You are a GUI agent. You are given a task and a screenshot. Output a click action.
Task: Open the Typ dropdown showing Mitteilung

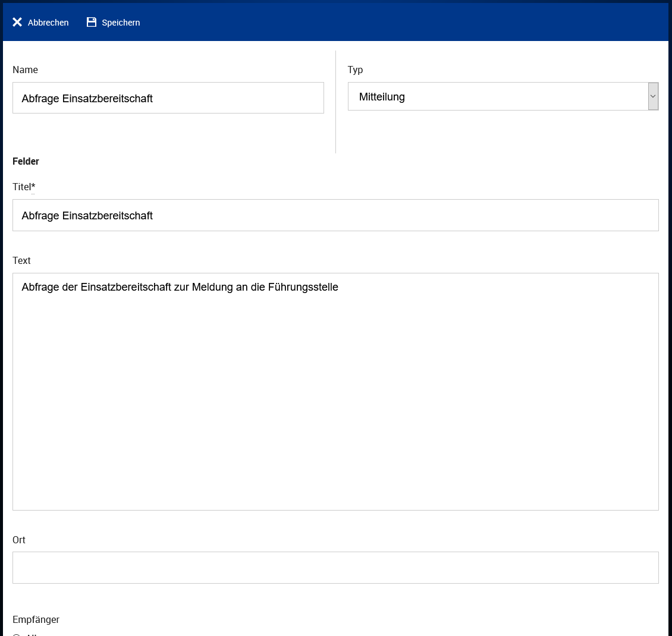click(x=503, y=96)
